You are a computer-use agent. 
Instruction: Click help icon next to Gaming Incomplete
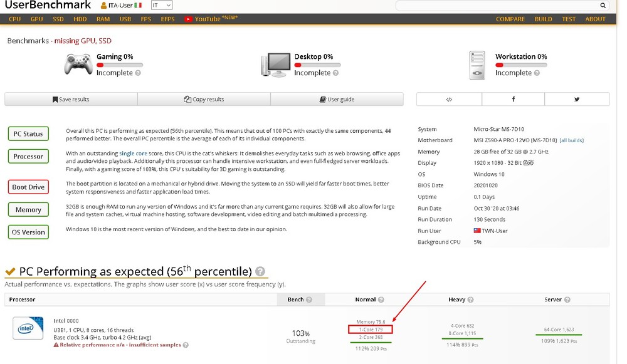pyautogui.click(x=138, y=73)
